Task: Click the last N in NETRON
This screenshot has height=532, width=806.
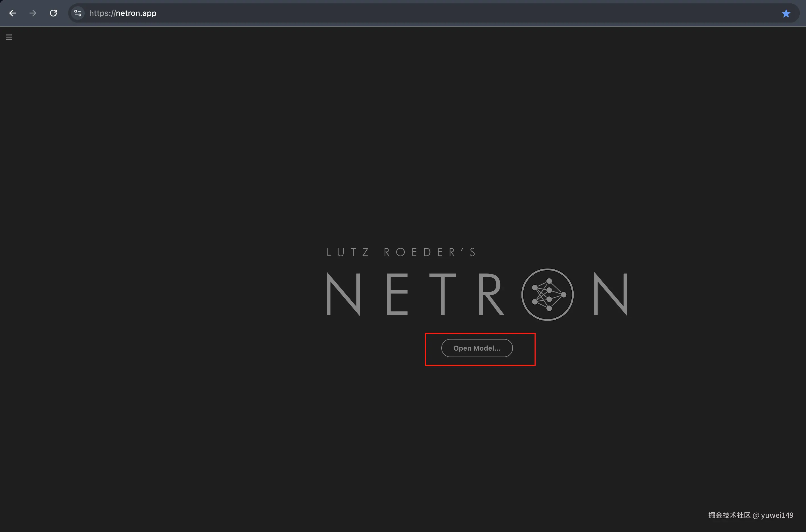Action: coord(611,294)
